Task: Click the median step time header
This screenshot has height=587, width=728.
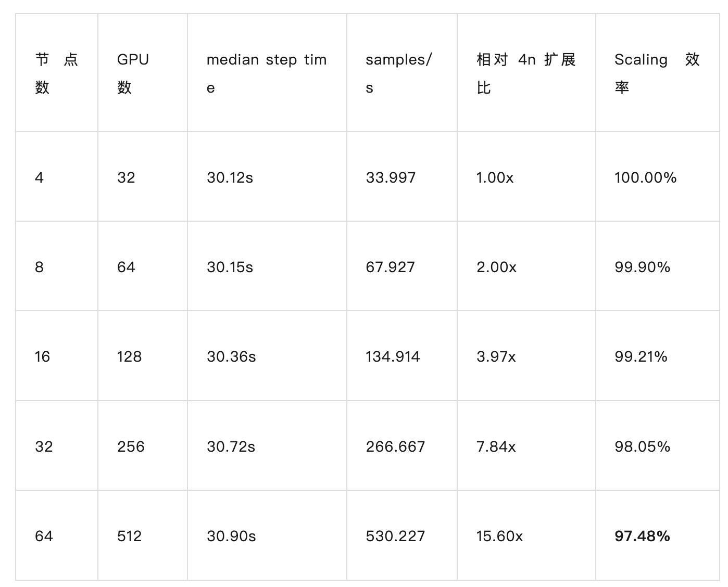Action: point(267,73)
